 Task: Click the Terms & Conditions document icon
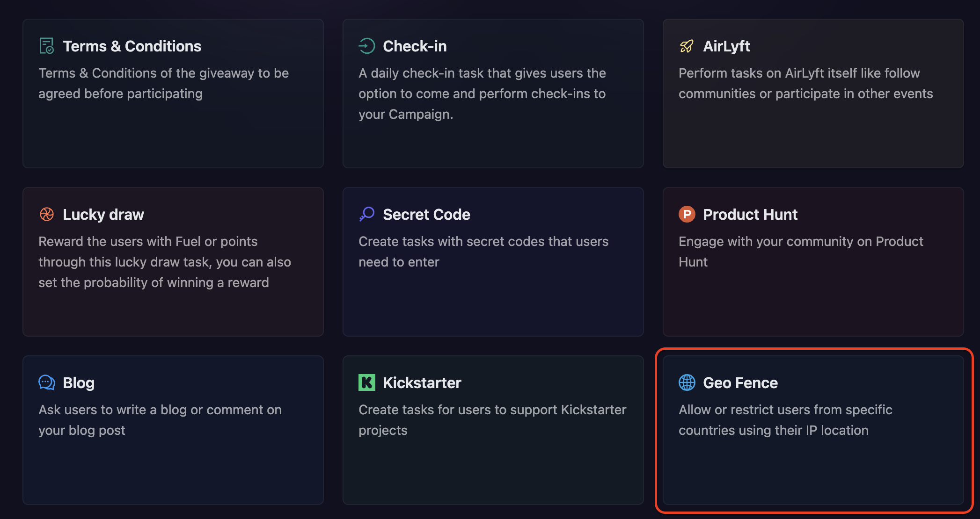46,46
